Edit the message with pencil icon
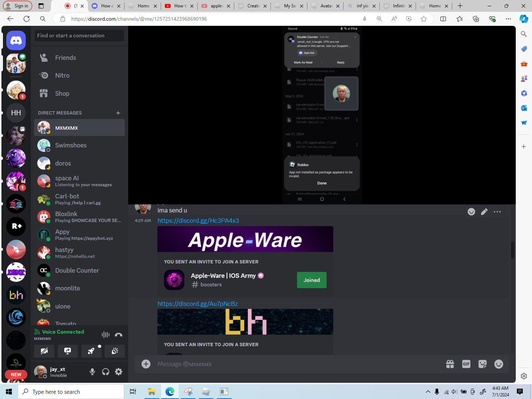The height and width of the screenshot is (399, 532). pos(484,212)
